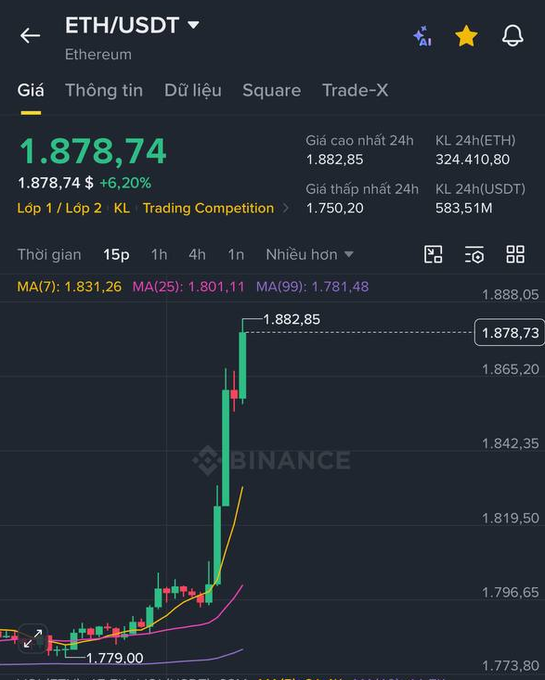Expand the Nhiều hơn intervals dropdown
The image size is (545, 680).
(310, 255)
